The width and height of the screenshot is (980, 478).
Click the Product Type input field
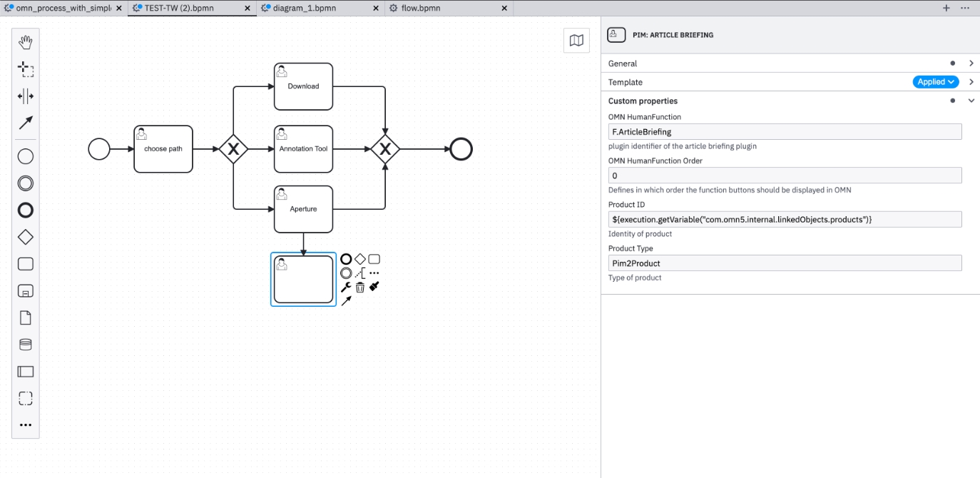(785, 263)
